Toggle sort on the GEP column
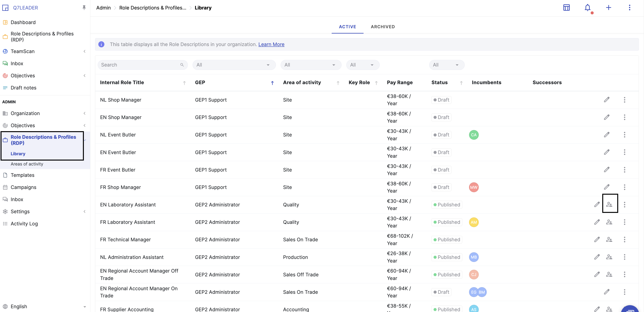The height and width of the screenshot is (312, 644). [272, 83]
